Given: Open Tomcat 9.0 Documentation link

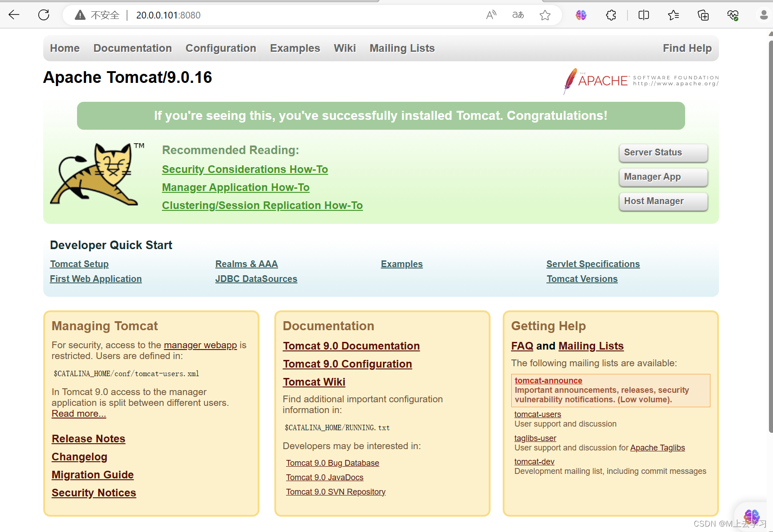Looking at the screenshot, I should (x=351, y=346).
